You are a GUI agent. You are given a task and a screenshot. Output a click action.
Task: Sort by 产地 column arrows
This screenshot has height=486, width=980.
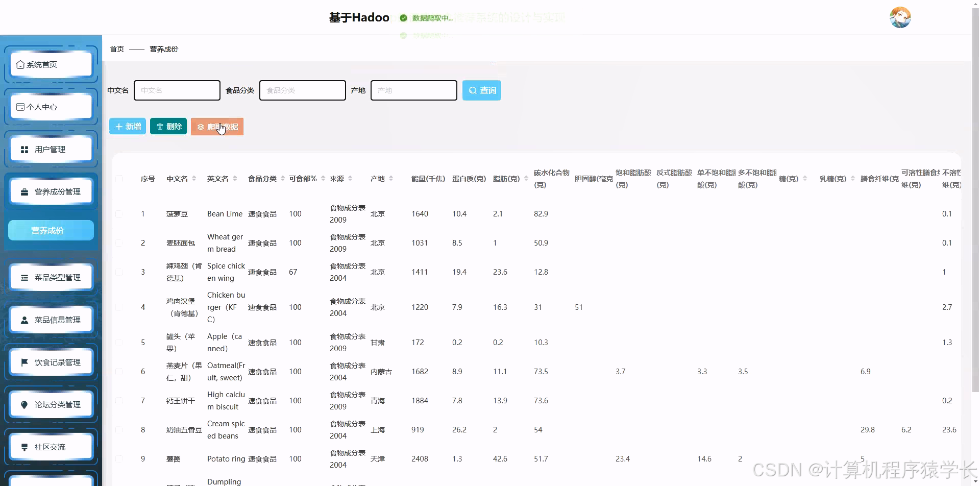click(391, 179)
